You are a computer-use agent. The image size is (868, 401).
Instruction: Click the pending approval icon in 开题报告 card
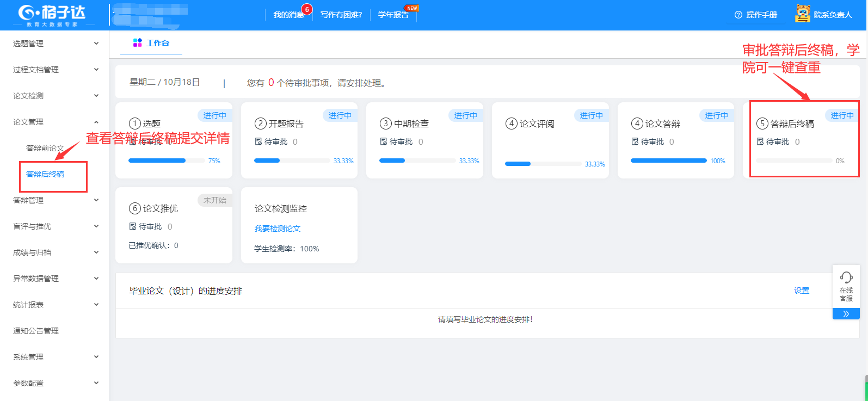tap(258, 141)
